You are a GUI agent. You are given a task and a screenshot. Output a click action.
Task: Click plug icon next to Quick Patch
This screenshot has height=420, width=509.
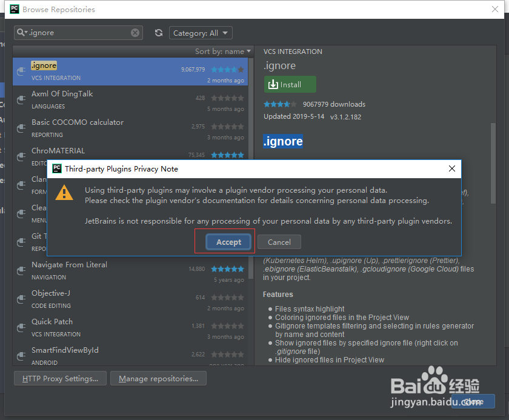click(x=21, y=327)
